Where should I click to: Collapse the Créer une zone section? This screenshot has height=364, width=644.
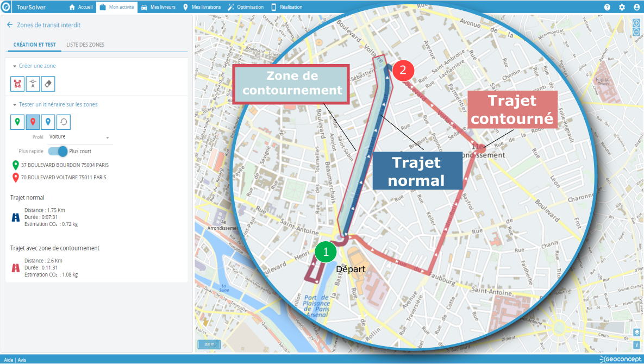click(15, 66)
